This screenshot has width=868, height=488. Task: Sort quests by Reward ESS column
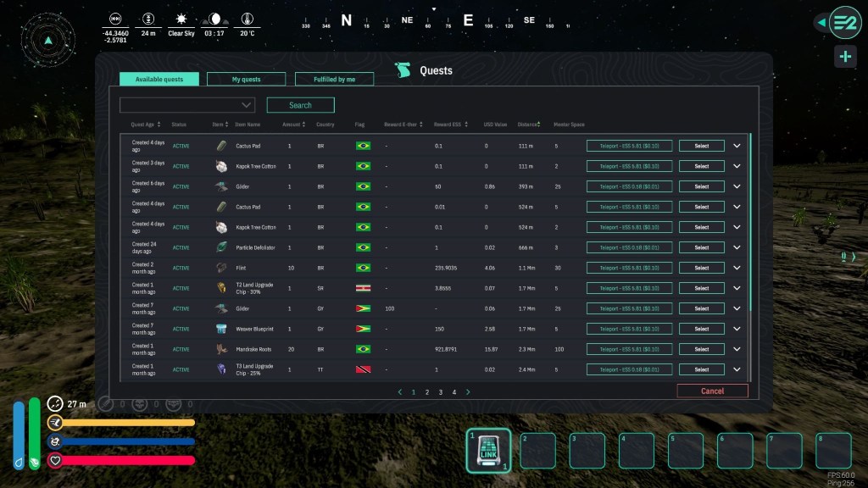[x=448, y=125]
